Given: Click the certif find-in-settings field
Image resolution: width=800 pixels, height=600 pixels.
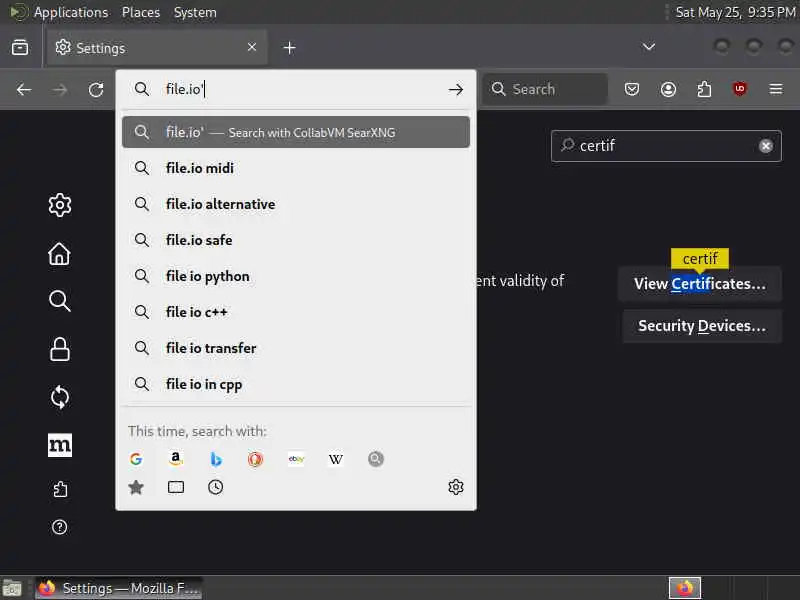Looking at the screenshot, I should pos(666,146).
